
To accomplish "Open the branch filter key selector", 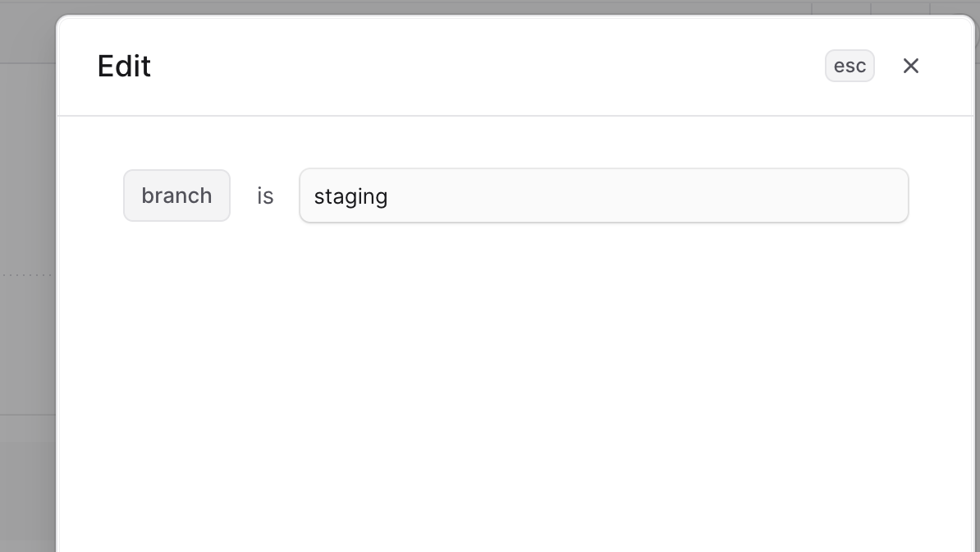I will click(176, 195).
